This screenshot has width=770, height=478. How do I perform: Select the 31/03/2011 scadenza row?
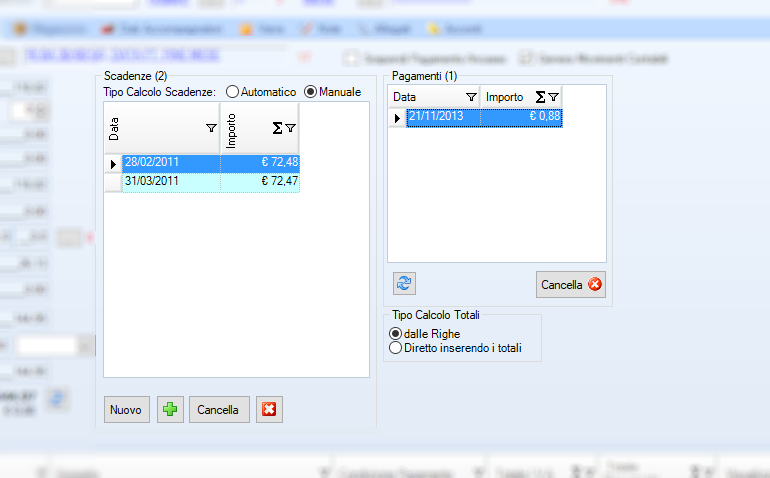point(170,182)
